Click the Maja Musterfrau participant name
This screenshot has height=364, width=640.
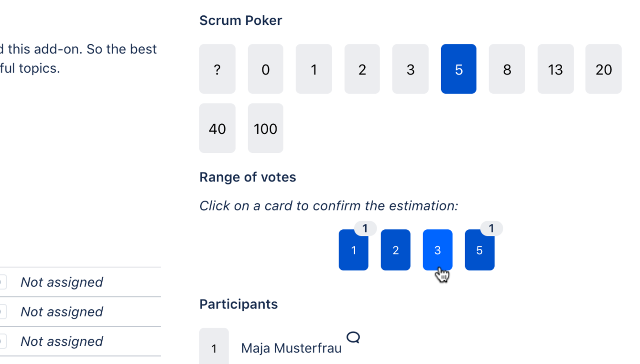click(x=291, y=348)
